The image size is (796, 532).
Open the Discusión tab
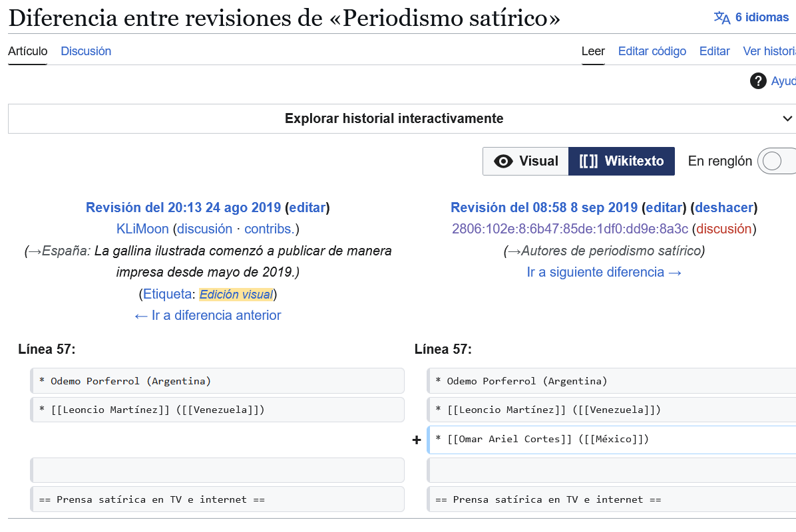[86, 51]
